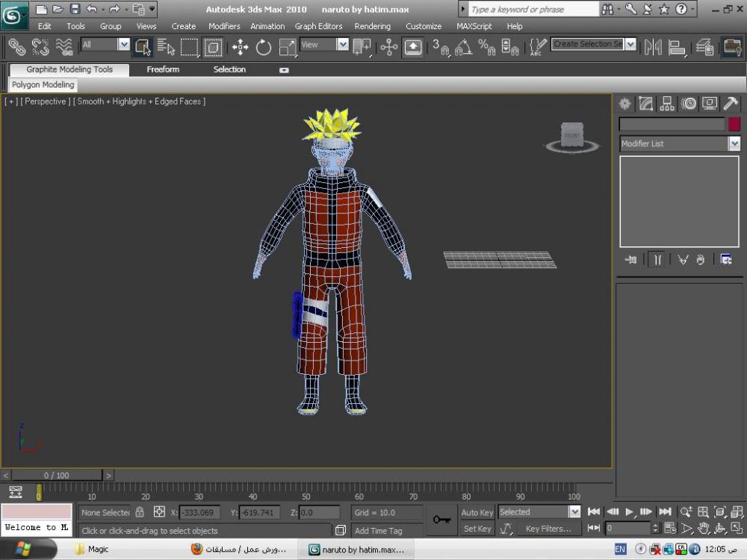Expand the Modifier List dropdown
Screen dimensions: 747x560
(x=734, y=143)
